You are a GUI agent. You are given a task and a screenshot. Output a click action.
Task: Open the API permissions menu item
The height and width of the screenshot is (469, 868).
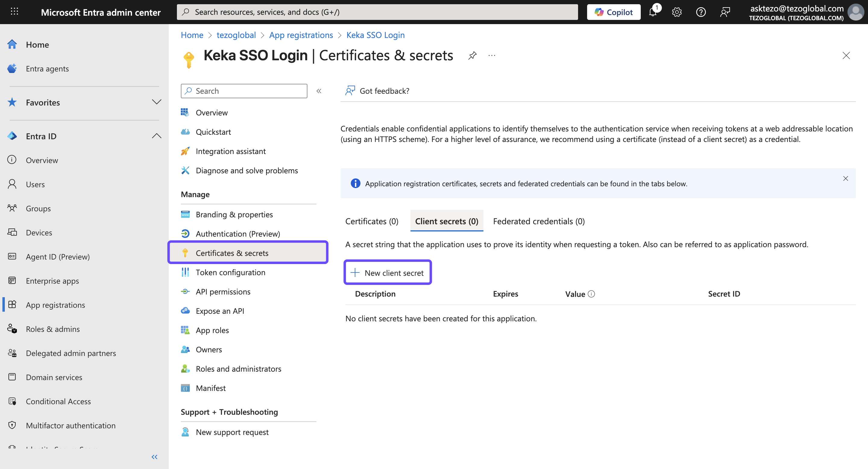(223, 291)
